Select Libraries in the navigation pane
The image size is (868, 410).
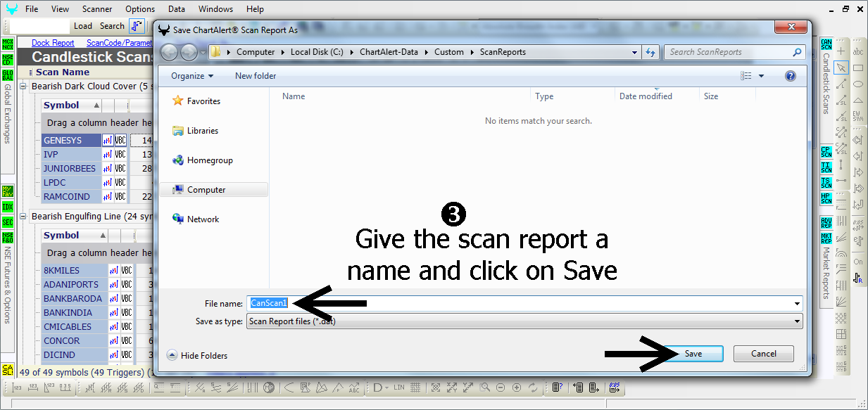pyautogui.click(x=203, y=131)
